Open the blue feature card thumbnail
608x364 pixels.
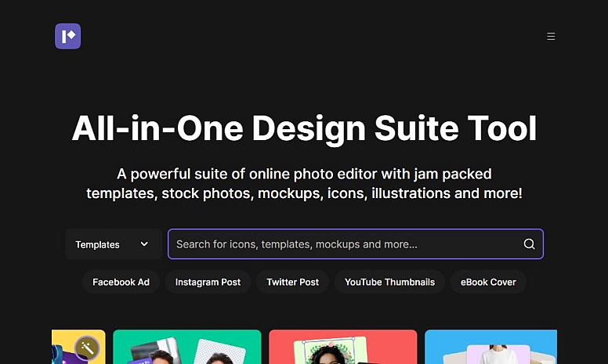491,347
